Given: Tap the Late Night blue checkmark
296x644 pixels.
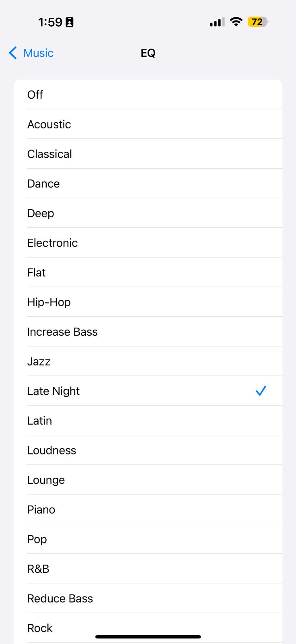Looking at the screenshot, I should 261,391.
